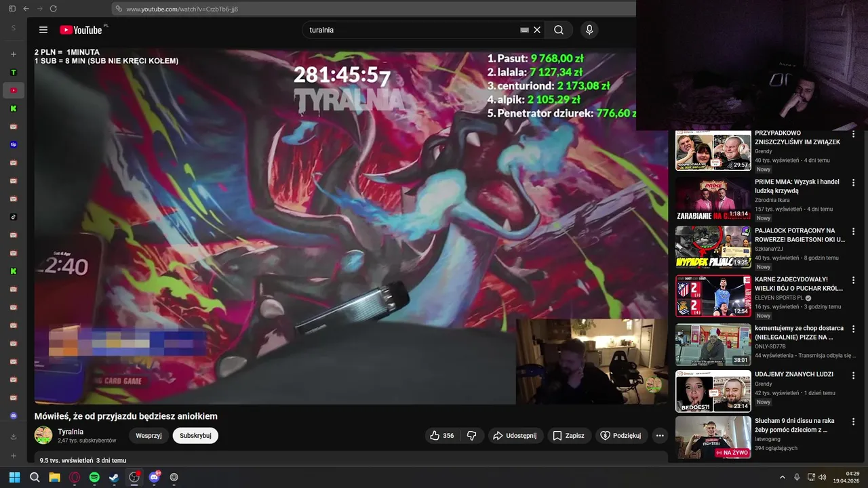The width and height of the screenshot is (868, 488).
Task: Open options menu for komentujemy ze chop video
Action: (x=853, y=329)
